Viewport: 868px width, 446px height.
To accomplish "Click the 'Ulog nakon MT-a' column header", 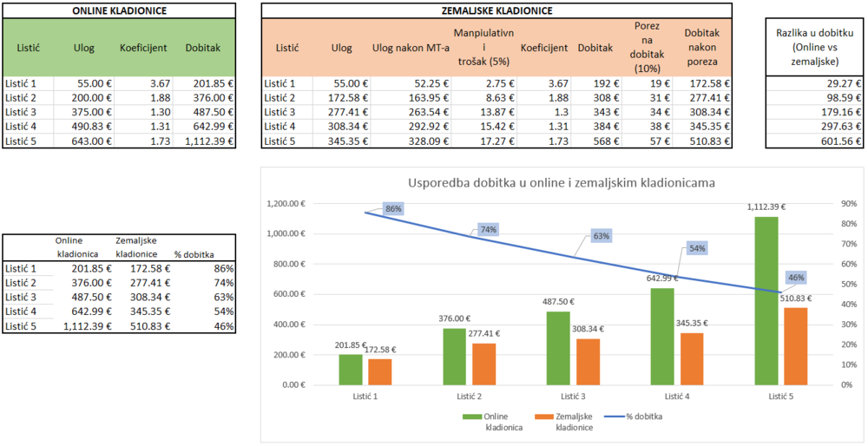I will tap(407, 49).
